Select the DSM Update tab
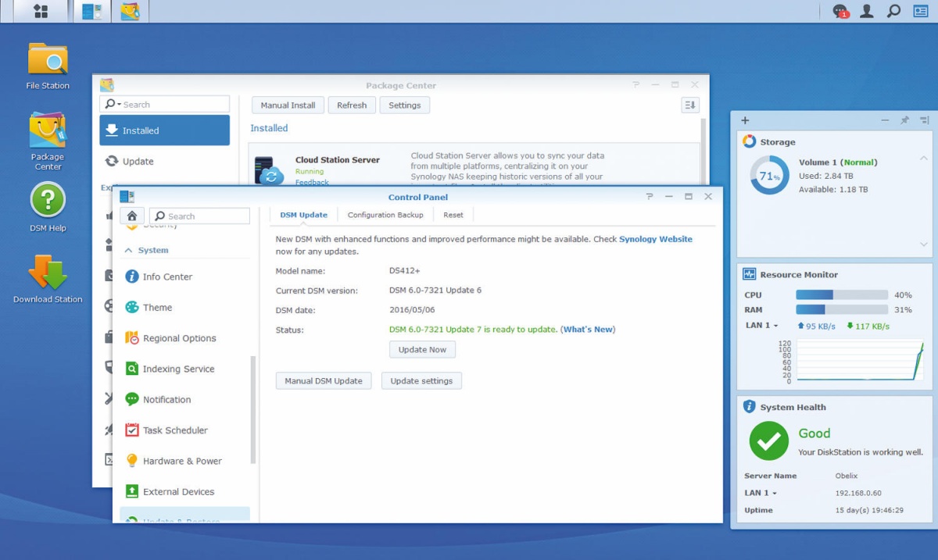The width and height of the screenshot is (938, 560). (x=303, y=215)
